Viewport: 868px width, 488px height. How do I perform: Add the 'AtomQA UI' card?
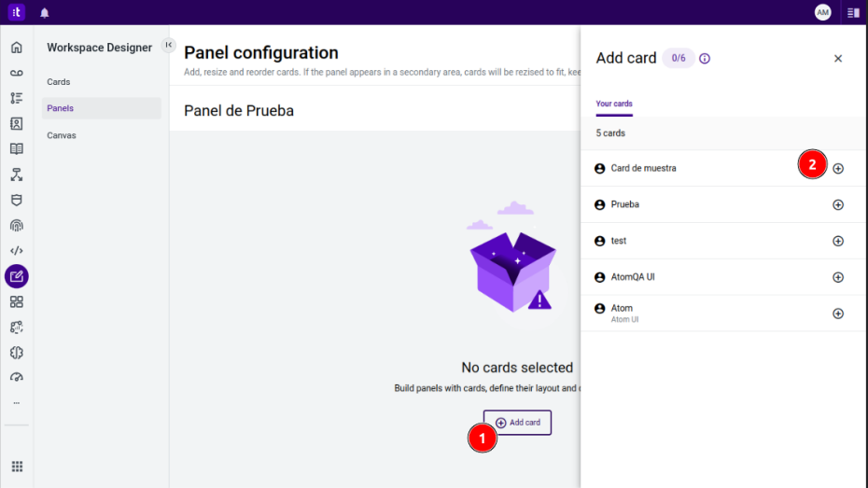[837, 277]
